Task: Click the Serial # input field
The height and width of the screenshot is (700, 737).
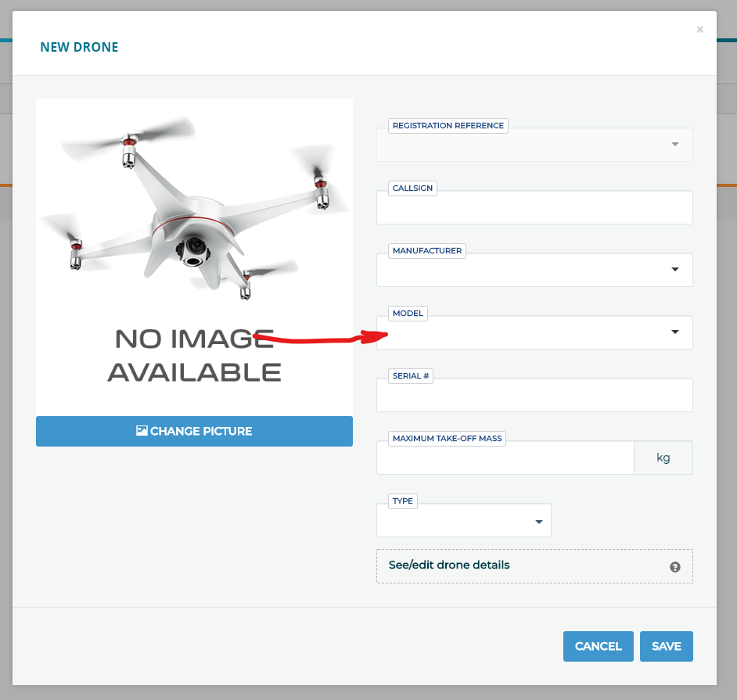Action: 534,395
